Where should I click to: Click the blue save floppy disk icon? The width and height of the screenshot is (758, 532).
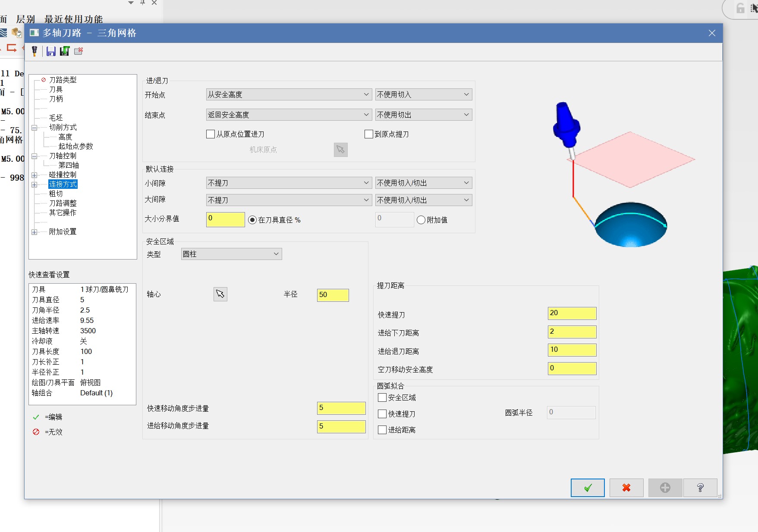pos(51,51)
